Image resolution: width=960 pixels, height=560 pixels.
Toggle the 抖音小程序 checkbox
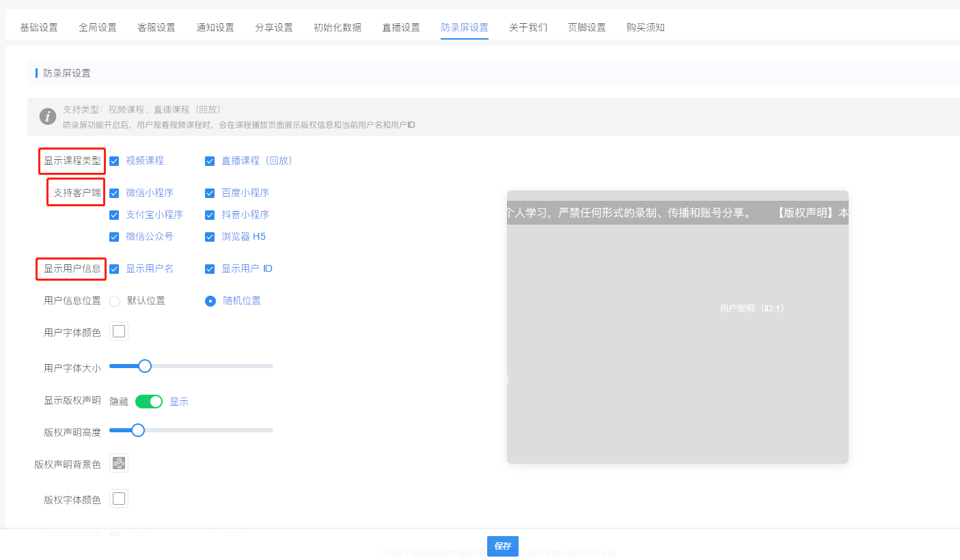pos(210,215)
